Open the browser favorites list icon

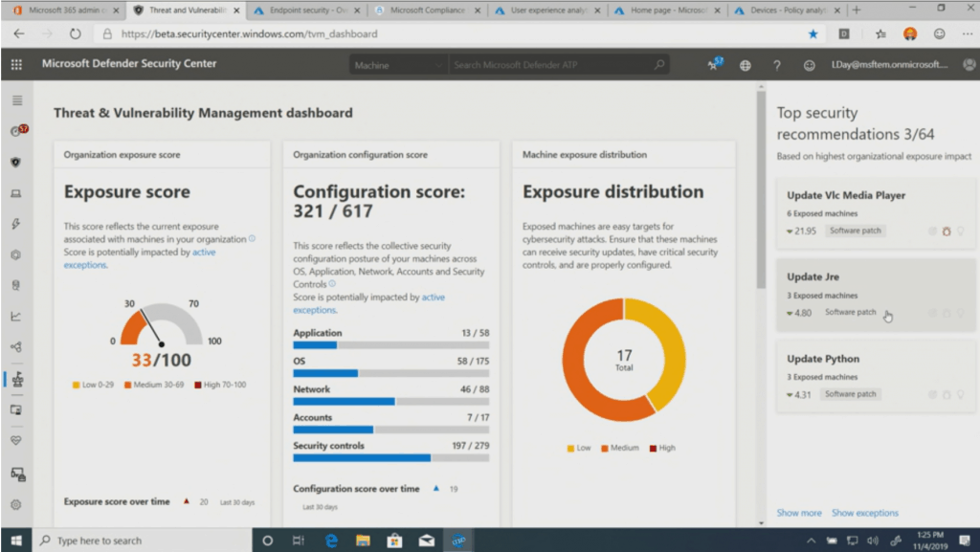click(x=880, y=33)
